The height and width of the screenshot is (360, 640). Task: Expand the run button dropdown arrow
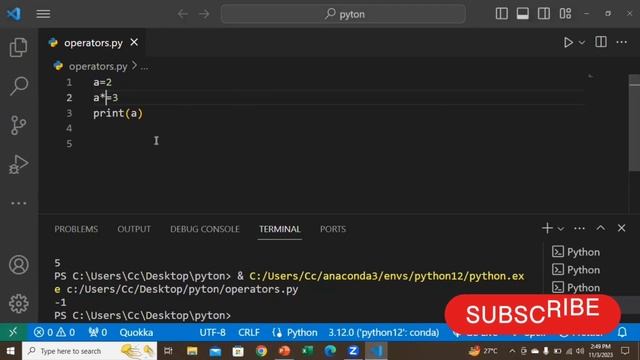[582, 42]
